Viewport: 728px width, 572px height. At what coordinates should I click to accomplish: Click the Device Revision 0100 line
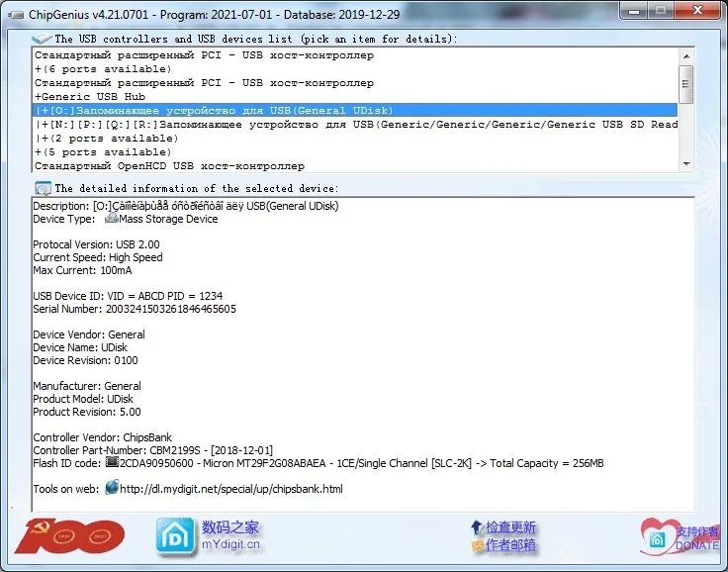(85, 360)
